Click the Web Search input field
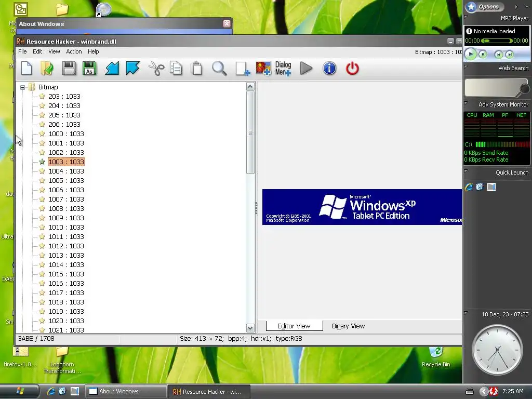This screenshot has width=532, height=399. coord(492,87)
